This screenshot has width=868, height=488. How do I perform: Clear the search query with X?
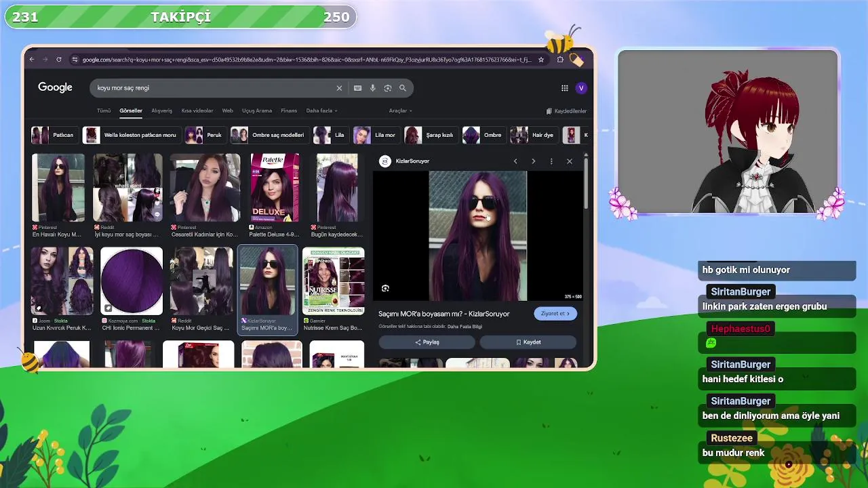point(339,88)
